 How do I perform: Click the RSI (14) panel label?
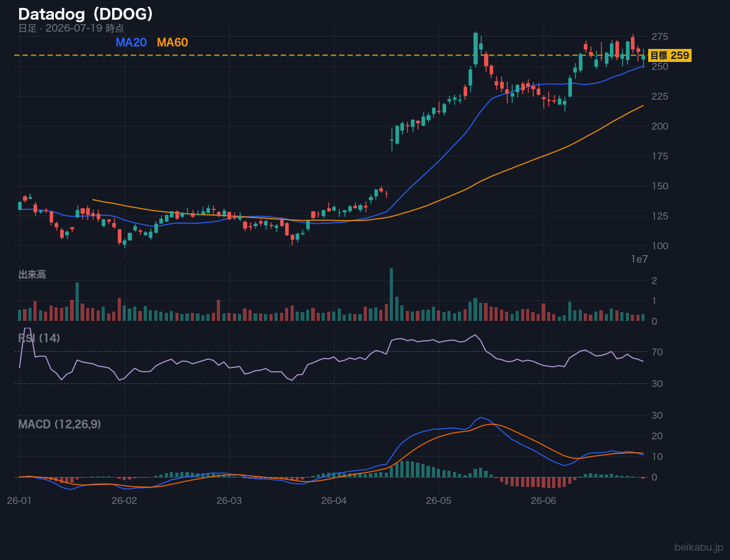[x=39, y=338]
